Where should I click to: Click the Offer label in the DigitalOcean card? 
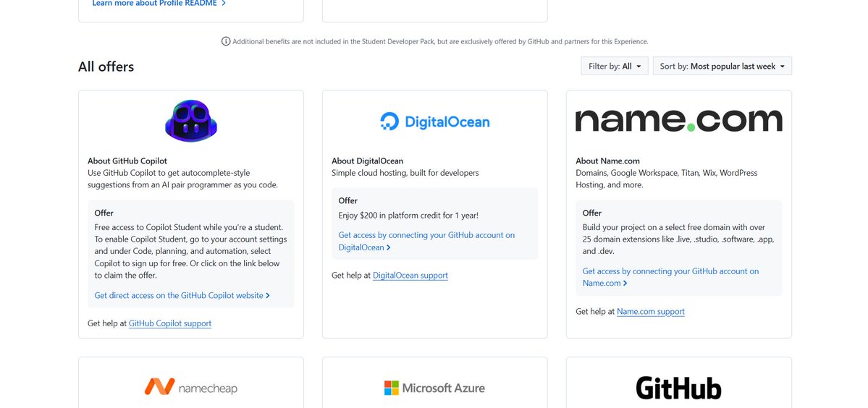[x=348, y=200]
